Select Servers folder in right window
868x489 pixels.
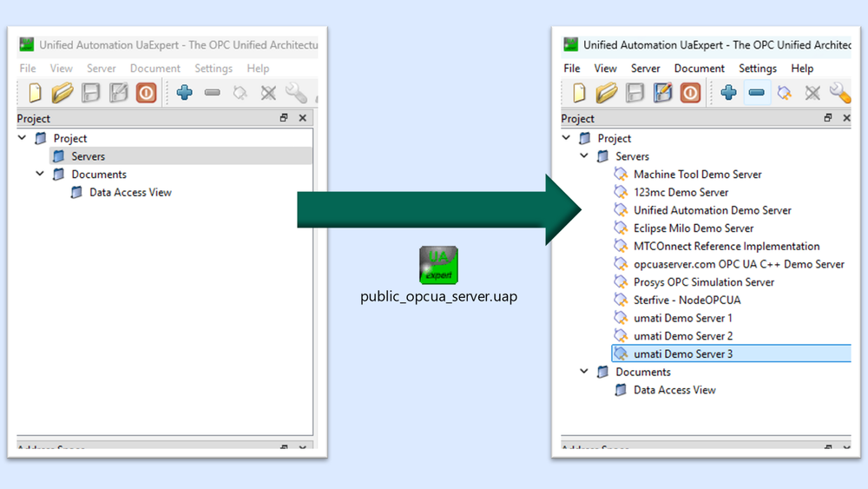coord(632,156)
